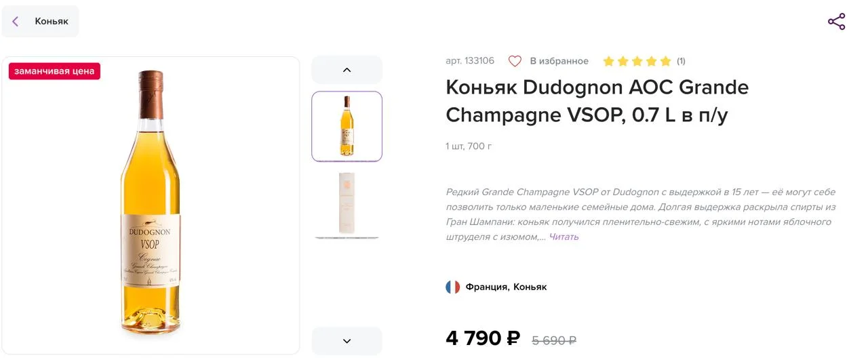Click the French flag icon
This screenshot has height=364, width=868.
click(452, 287)
